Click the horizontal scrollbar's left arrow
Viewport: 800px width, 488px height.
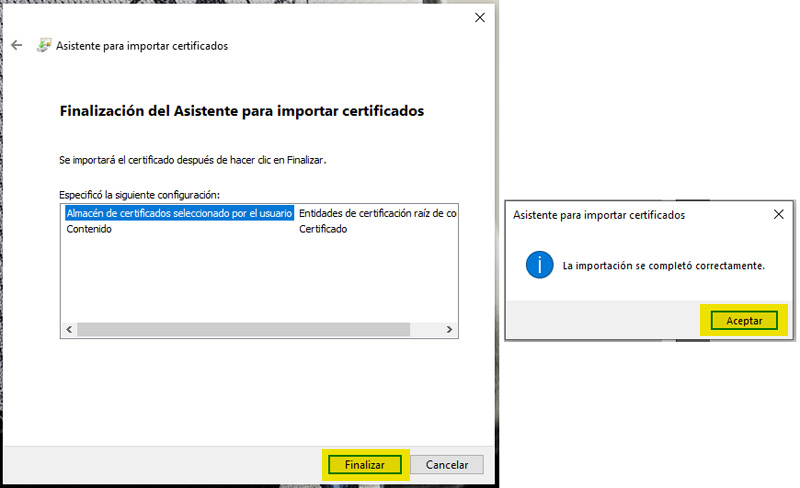(69, 330)
